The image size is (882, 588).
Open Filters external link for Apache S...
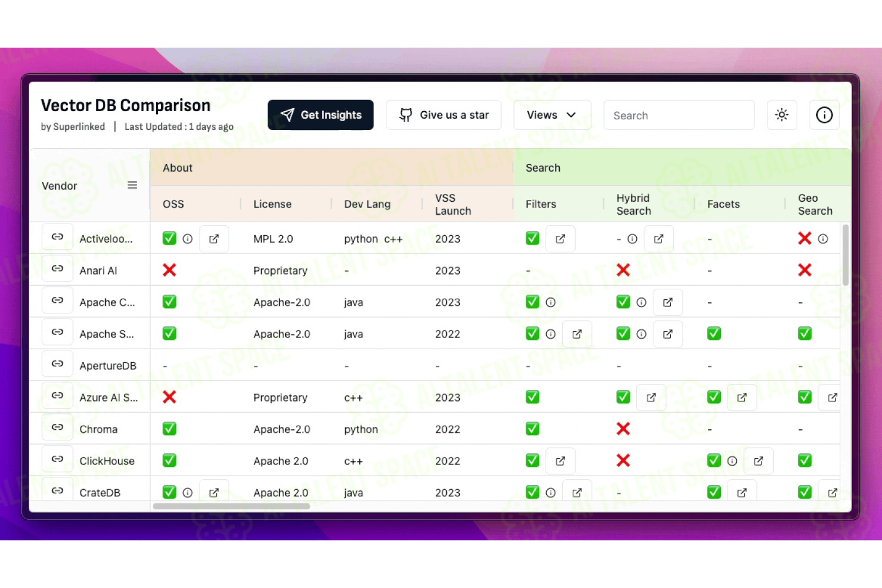pos(577,334)
